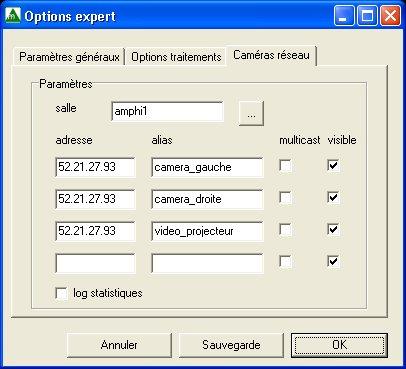Enable the log statistiques checkbox
Screen dimensions: 406x369
[x=62, y=294]
